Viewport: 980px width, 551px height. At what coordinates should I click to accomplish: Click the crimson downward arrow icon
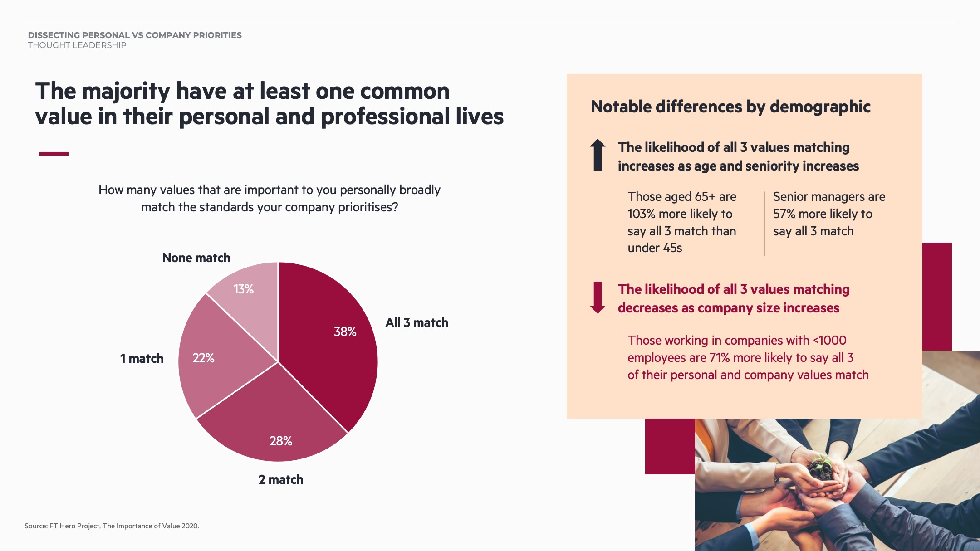pos(598,297)
